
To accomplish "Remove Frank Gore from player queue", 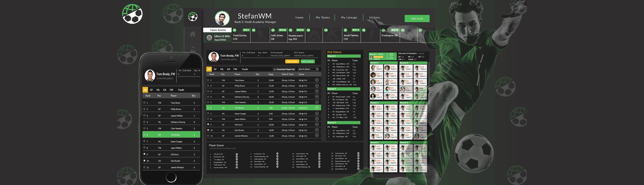I will (277, 154).
